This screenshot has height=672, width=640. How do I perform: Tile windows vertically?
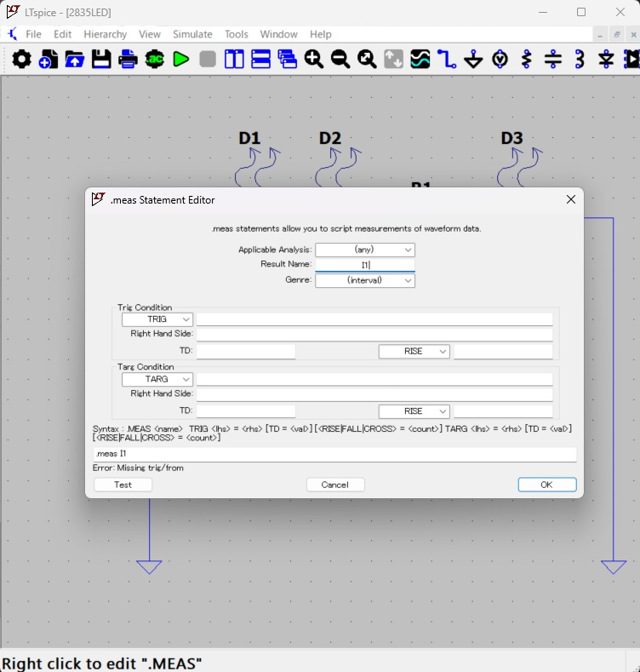[234, 59]
